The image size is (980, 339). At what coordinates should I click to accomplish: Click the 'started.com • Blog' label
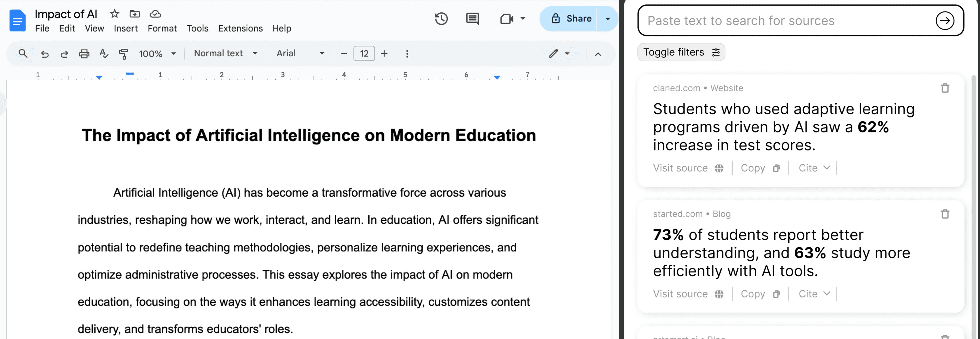[x=692, y=214]
